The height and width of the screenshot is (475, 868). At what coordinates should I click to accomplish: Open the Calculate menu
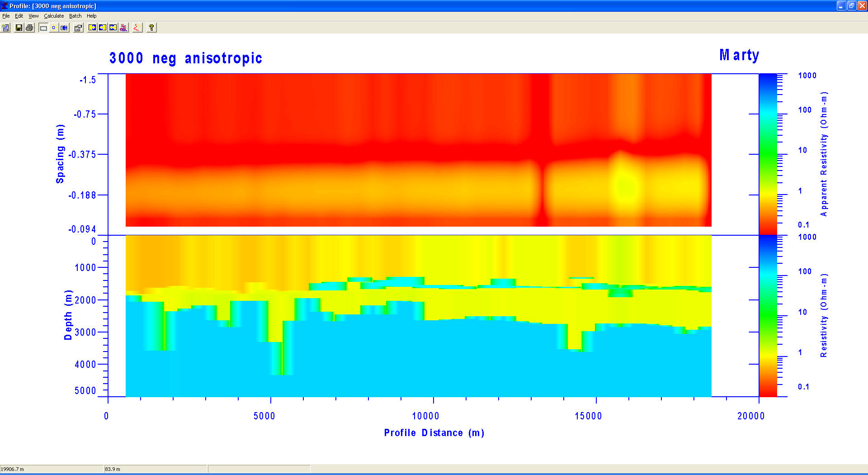click(54, 16)
